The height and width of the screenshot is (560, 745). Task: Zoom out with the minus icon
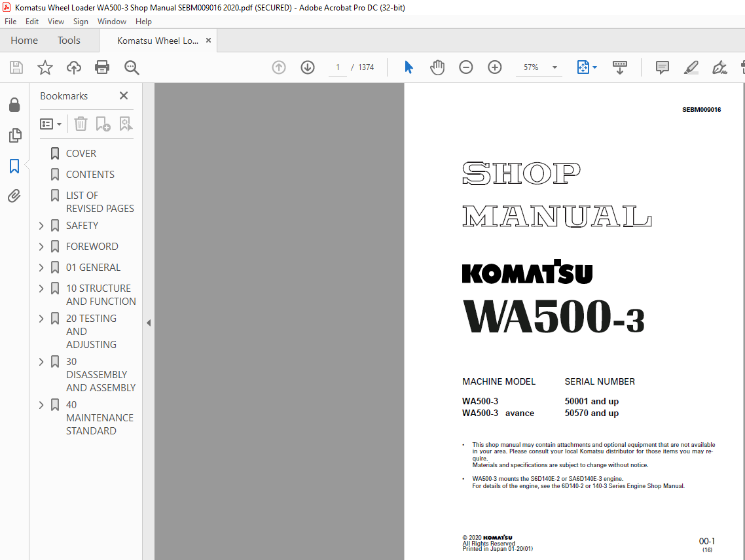pos(465,67)
